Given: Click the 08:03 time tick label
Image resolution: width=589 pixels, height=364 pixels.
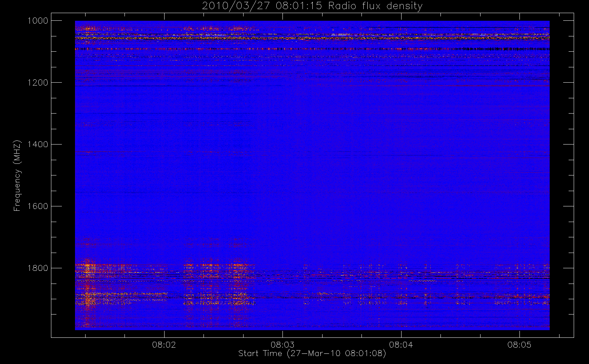Looking at the screenshot, I should point(282,345).
